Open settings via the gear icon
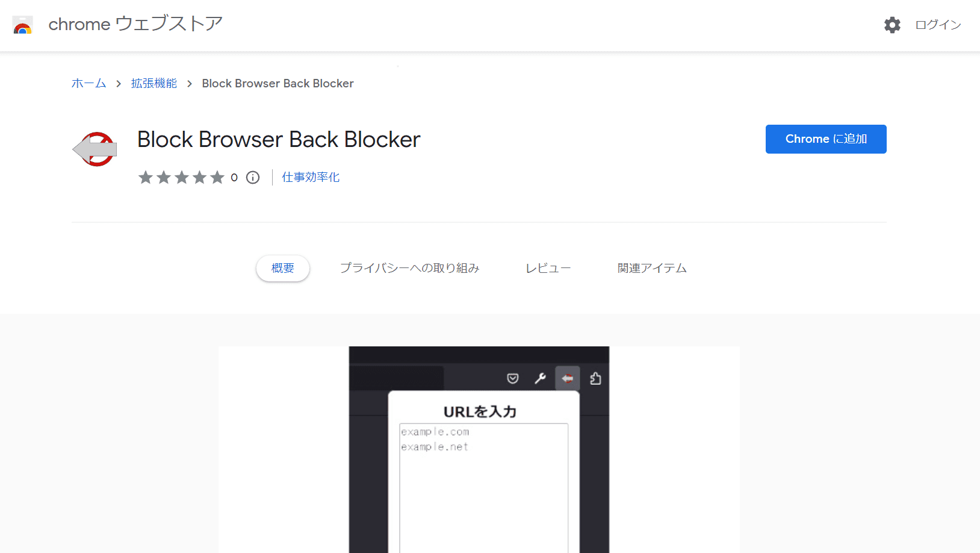 (x=892, y=25)
